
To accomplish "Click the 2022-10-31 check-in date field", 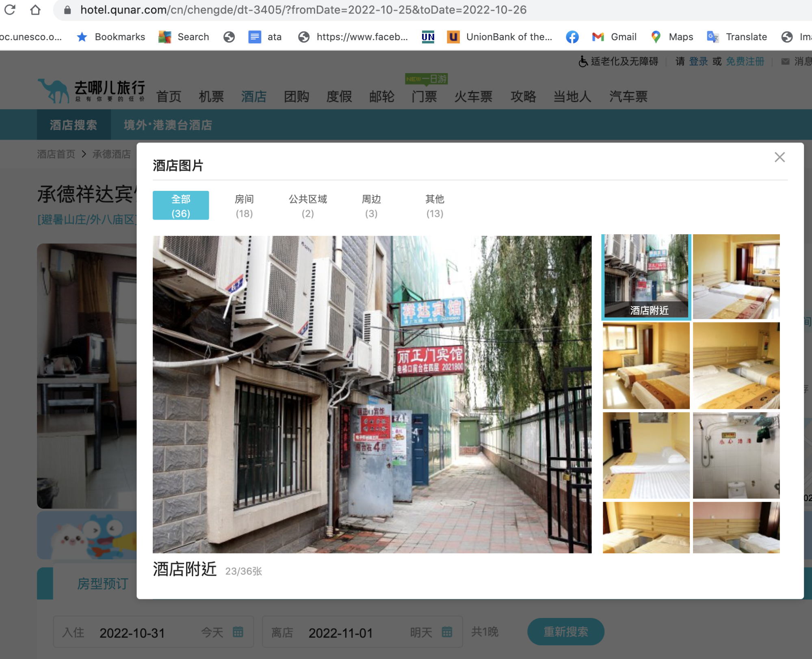I will [x=132, y=633].
